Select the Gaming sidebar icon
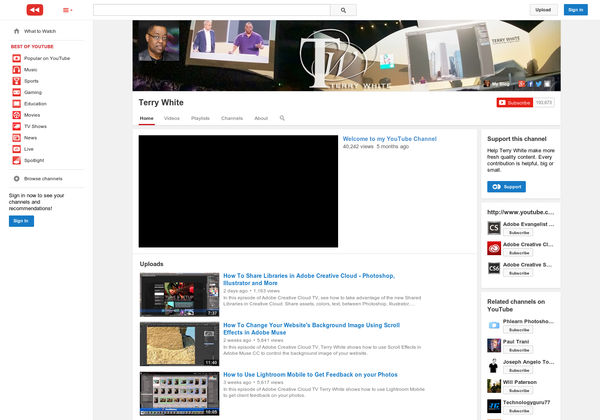Screen dimensions: 600x420 pos(17,92)
